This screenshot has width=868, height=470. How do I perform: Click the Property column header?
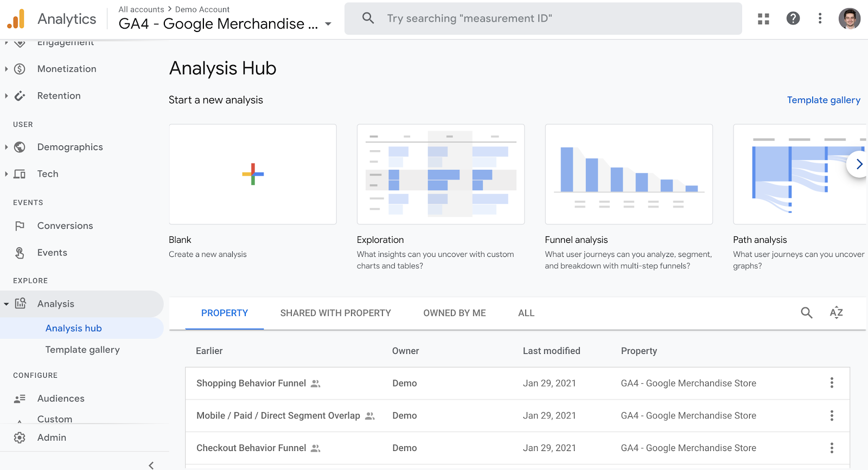tap(639, 351)
